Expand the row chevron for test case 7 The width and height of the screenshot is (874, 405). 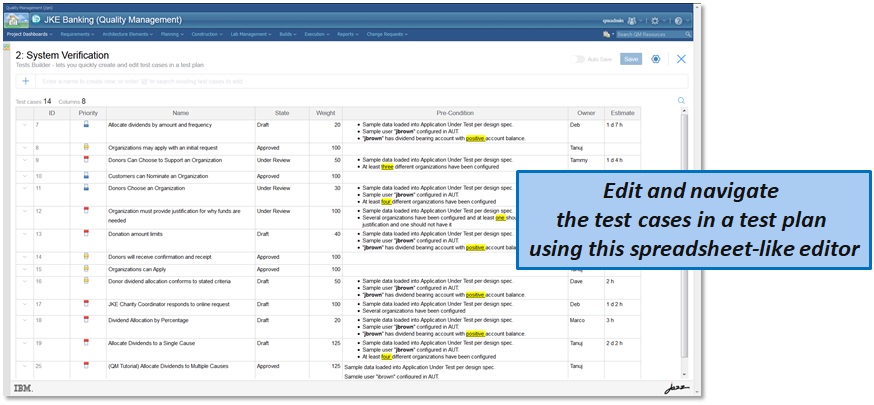[x=25, y=125]
